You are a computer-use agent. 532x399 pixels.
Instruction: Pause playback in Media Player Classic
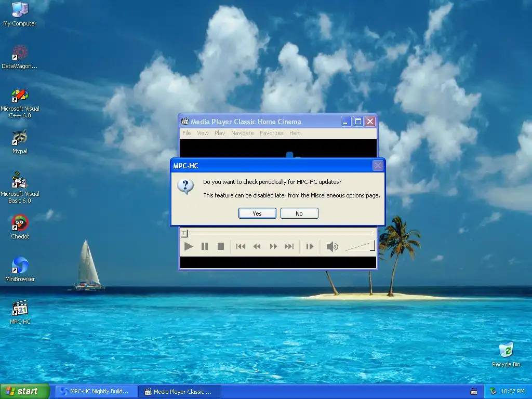tap(205, 246)
